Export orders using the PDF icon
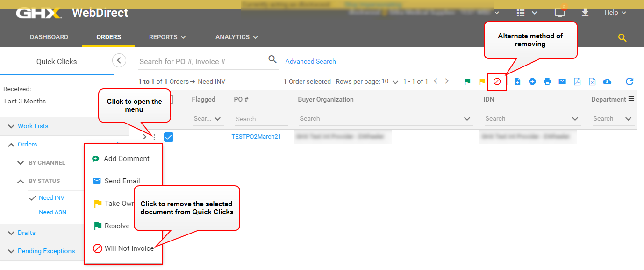The width and height of the screenshot is (644, 270). 577,81
